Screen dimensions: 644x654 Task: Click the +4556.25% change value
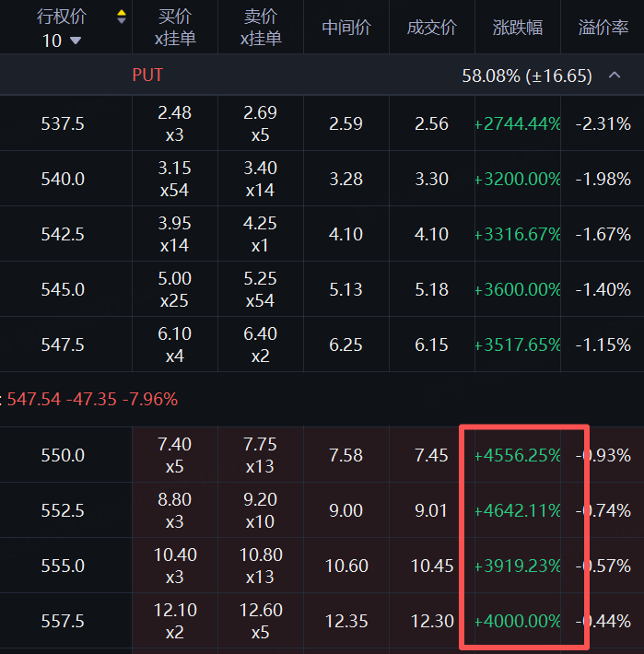pos(518,455)
